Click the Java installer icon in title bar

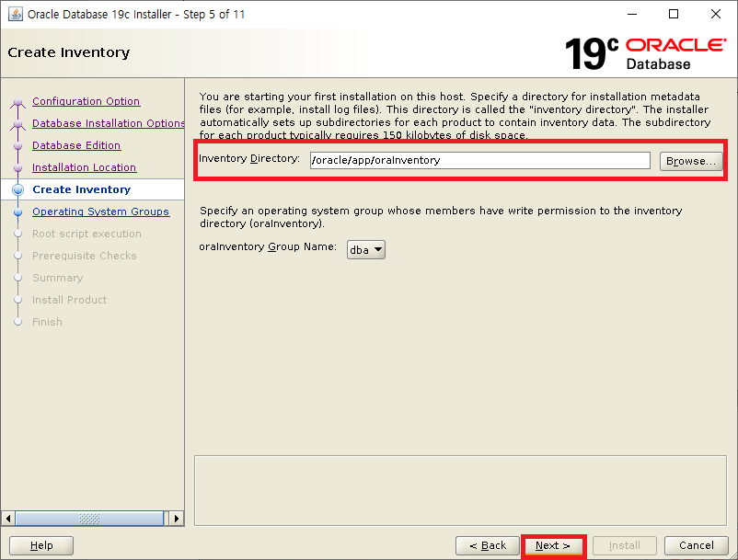pos(16,14)
